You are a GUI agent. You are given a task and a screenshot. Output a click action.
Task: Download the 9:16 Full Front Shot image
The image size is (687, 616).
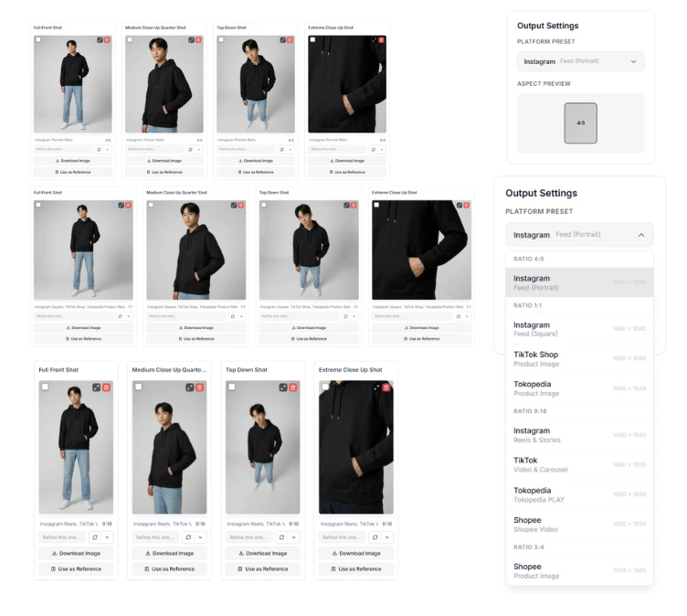tap(76, 553)
